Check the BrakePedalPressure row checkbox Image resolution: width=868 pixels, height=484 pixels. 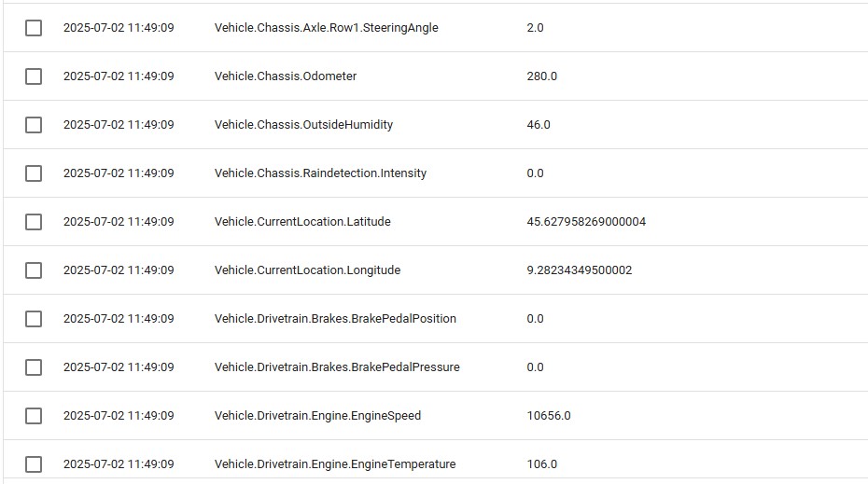point(34,367)
